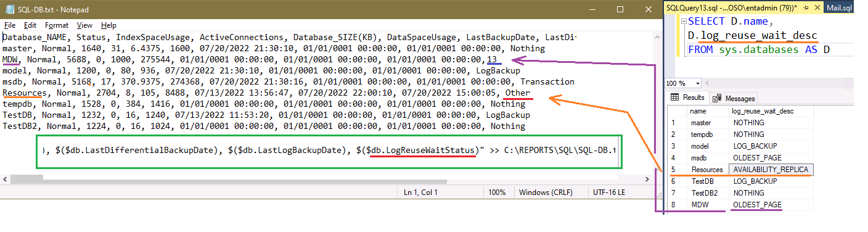Open the View menu in Notepad
The height and width of the screenshot is (232, 868).
coord(84,25)
